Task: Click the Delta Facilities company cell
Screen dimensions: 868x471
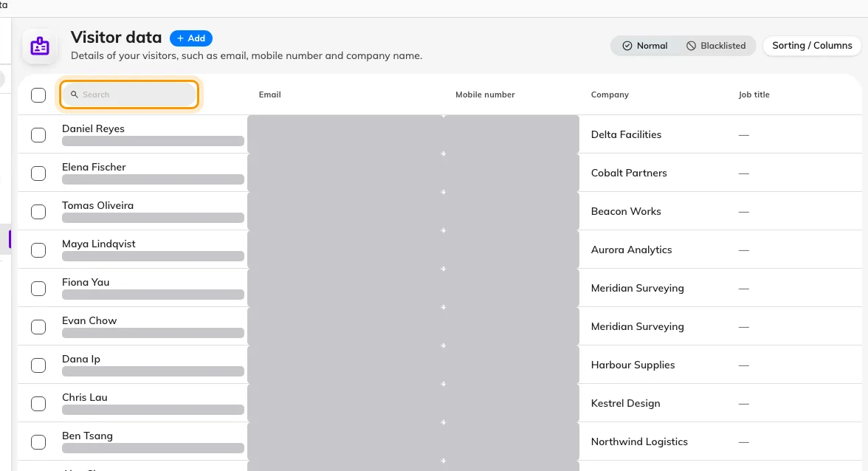Action: coord(626,134)
